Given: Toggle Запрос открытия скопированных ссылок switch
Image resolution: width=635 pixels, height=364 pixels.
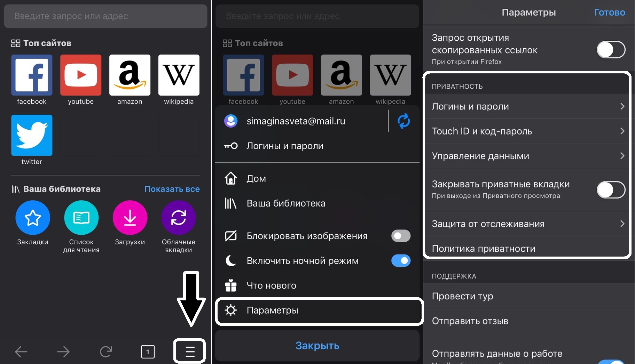Looking at the screenshot, I should pos(611,50).
